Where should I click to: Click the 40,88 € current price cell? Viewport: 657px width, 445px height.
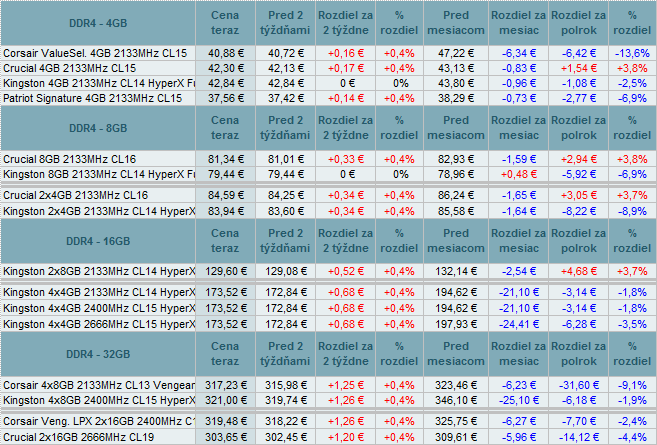point(226,53)
